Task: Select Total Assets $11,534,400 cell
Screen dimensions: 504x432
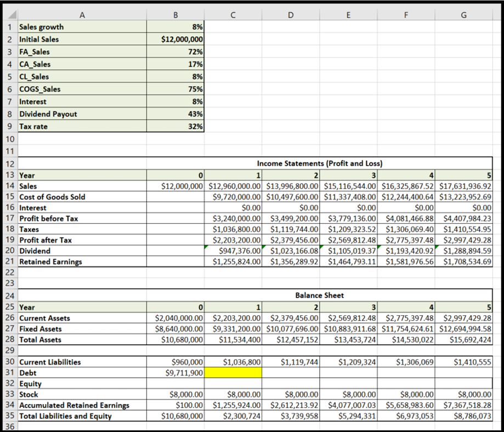Action: pyautogui.click(x=233, y=339)
